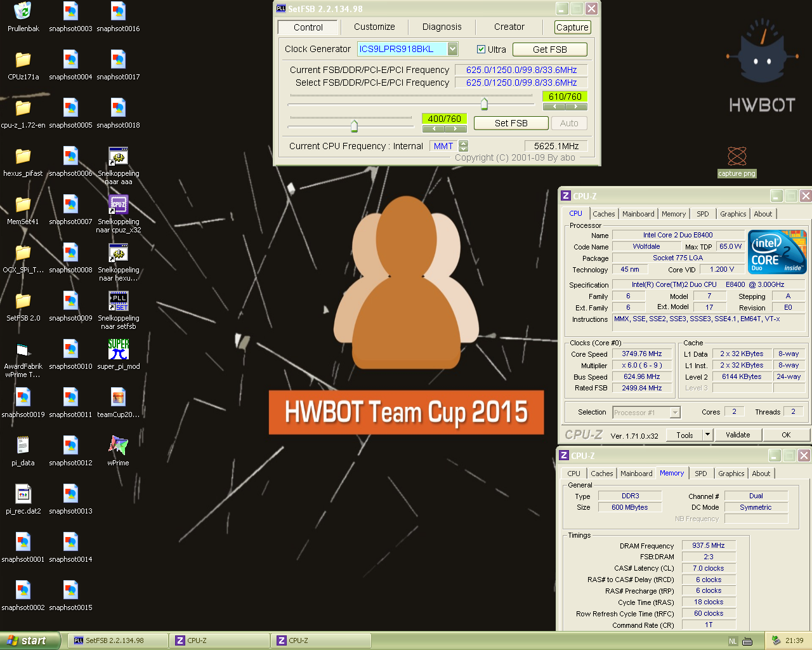Screen dimensions: 812x650
Task: Open the MemSet41 folder icon
Action: pyautogui.click(x=23, y=210)
